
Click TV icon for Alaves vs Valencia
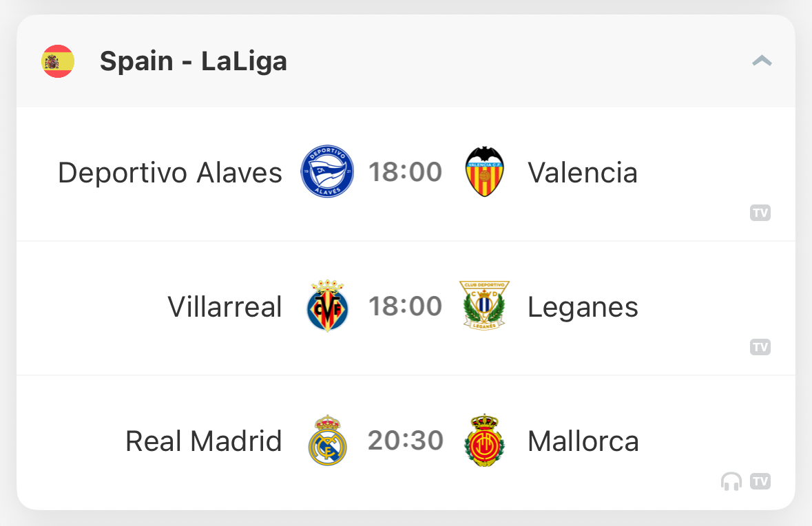[x=760, y=213]
